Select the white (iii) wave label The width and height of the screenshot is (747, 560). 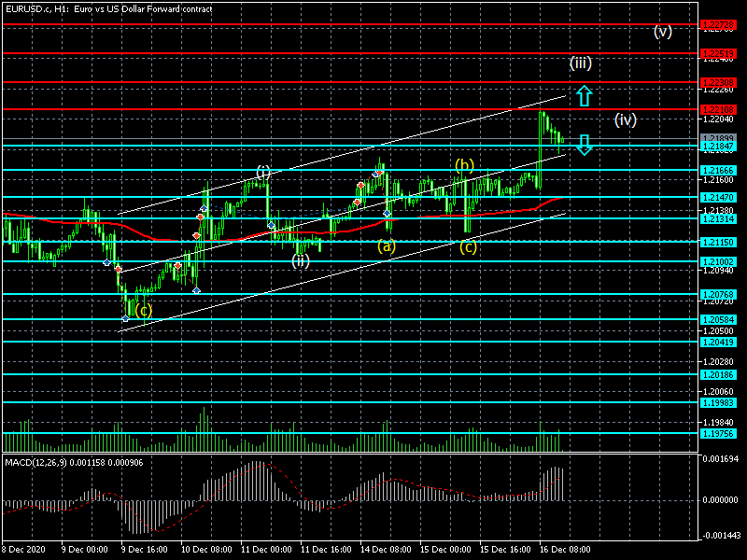(x=581, y=63)
